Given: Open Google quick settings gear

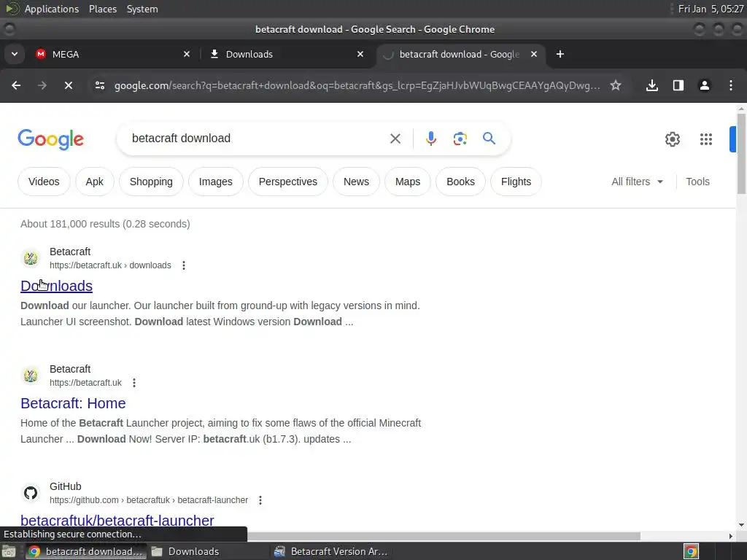Looking at the screenshot, I should (672, 139).
